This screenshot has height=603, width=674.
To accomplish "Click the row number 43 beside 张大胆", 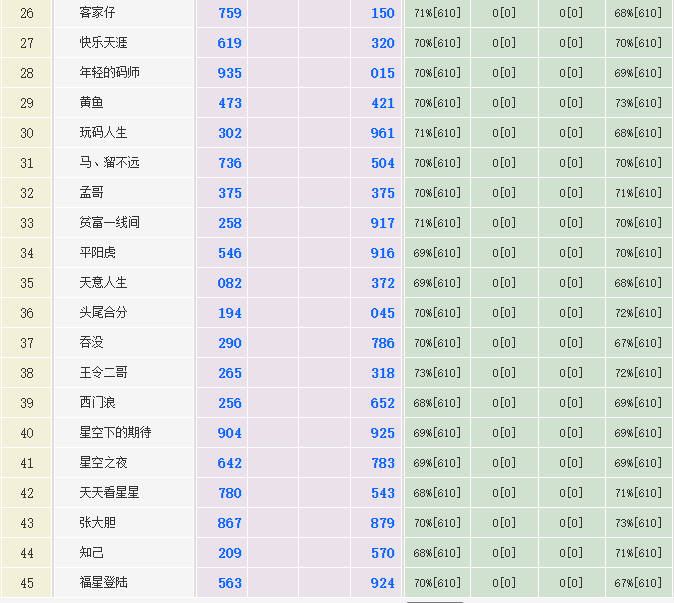I will click(x=27, y=523).
